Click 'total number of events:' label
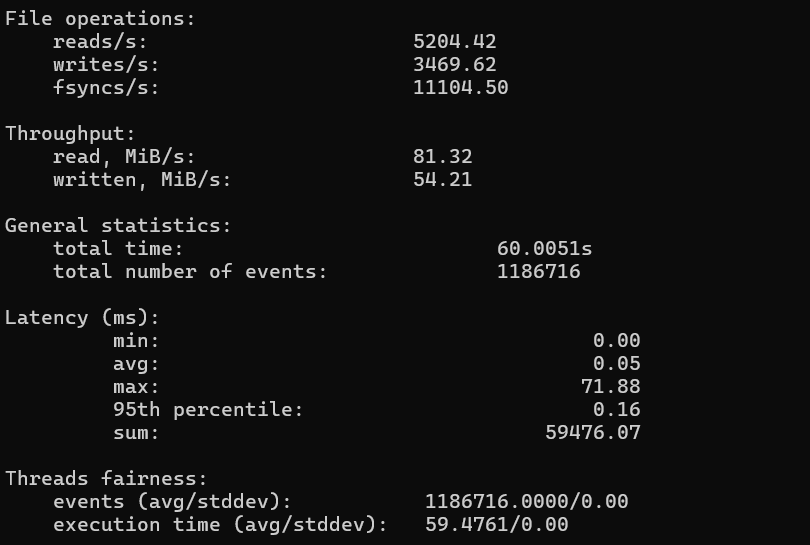The height and width of the screenshot is (545, 810). click(x=190, y=272)
